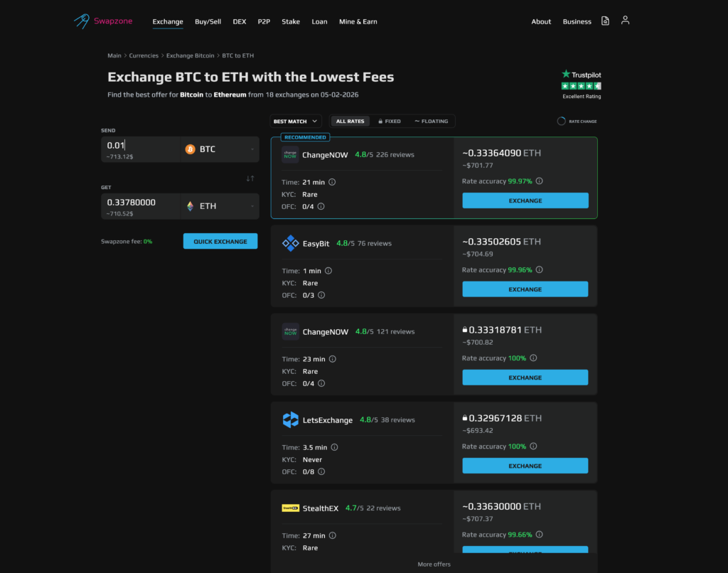The height and width of the screenshot is (573, 728).
Task: Open the Best Match sort dropdown
Action: [x=296, y=122]
